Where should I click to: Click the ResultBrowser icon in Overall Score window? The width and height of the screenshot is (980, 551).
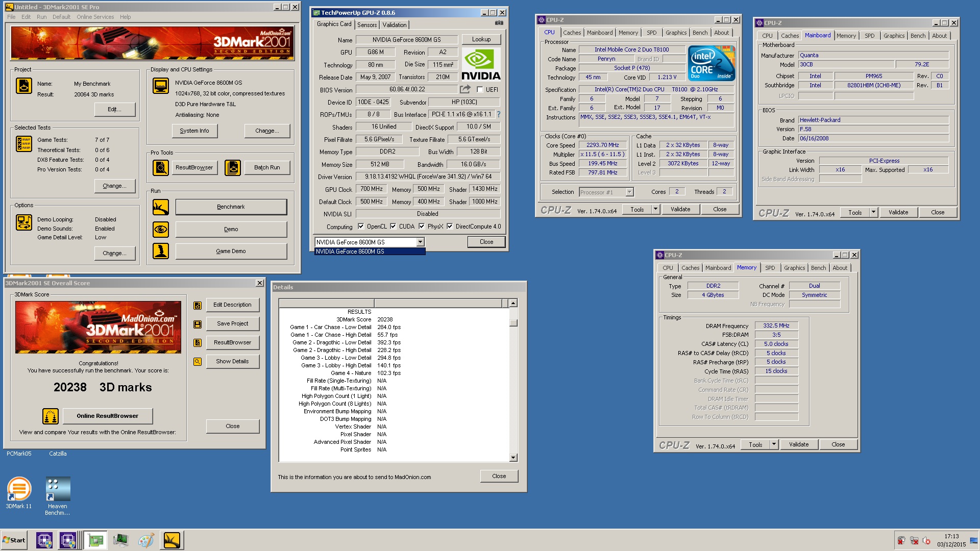198,343
